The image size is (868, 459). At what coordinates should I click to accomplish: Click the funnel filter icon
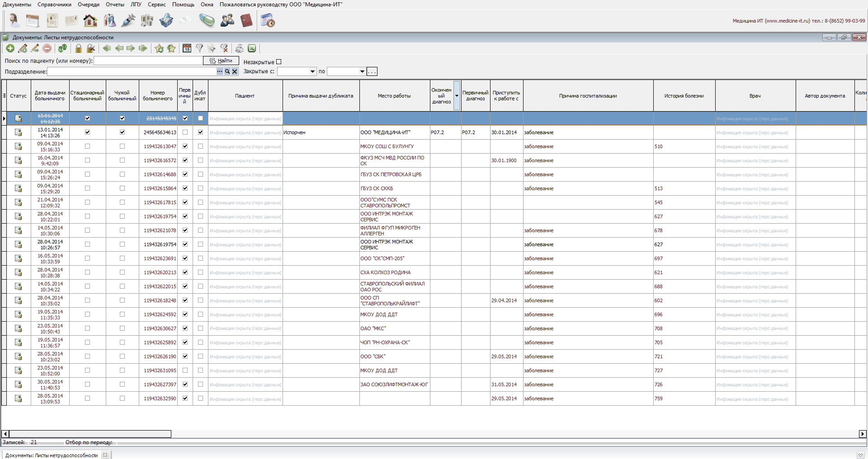(199, 48)
